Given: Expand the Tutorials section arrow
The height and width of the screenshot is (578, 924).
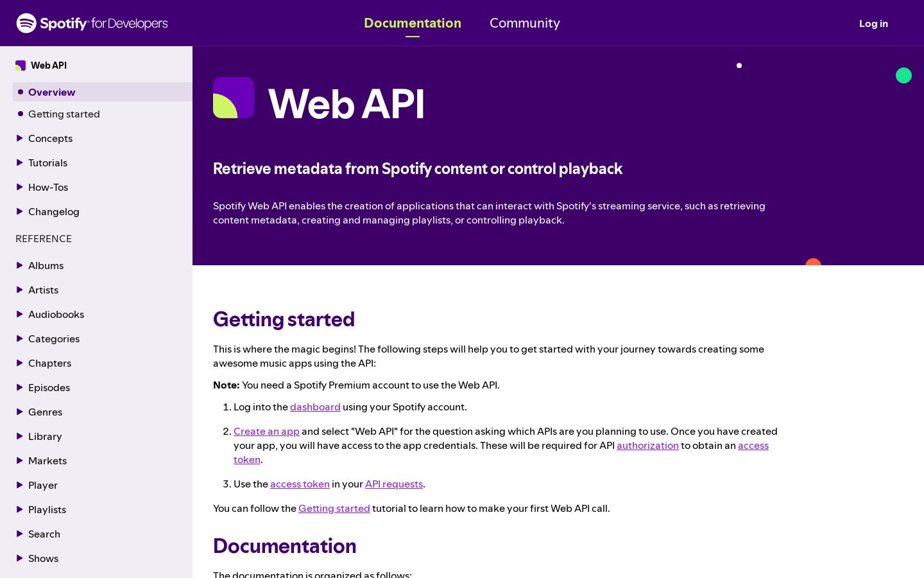Looking at the screenshot, I should pos(19,162).
